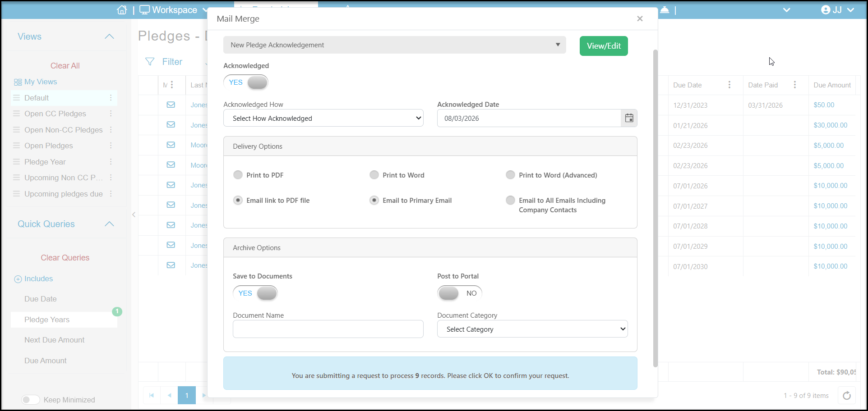Viewport: 868px width, 411px height.
Task: Select the Default view
Action: (x=64, y=98)
